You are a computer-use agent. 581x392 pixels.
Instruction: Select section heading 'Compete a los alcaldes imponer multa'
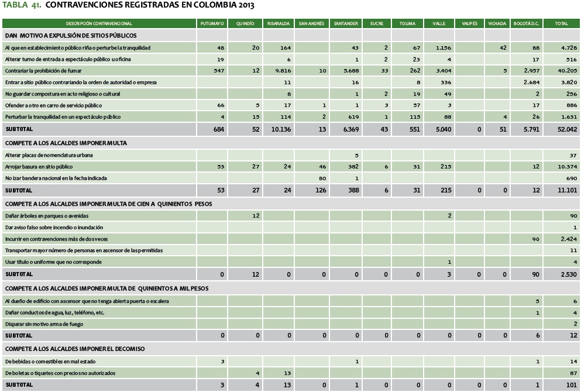point(66,142)
